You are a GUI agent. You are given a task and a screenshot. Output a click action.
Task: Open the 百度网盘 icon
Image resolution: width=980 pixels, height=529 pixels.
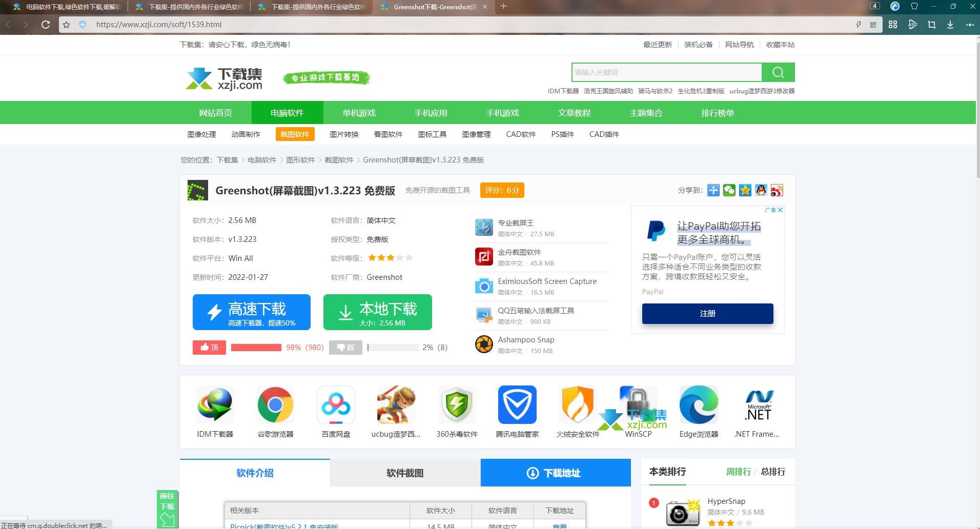point(336,405)
